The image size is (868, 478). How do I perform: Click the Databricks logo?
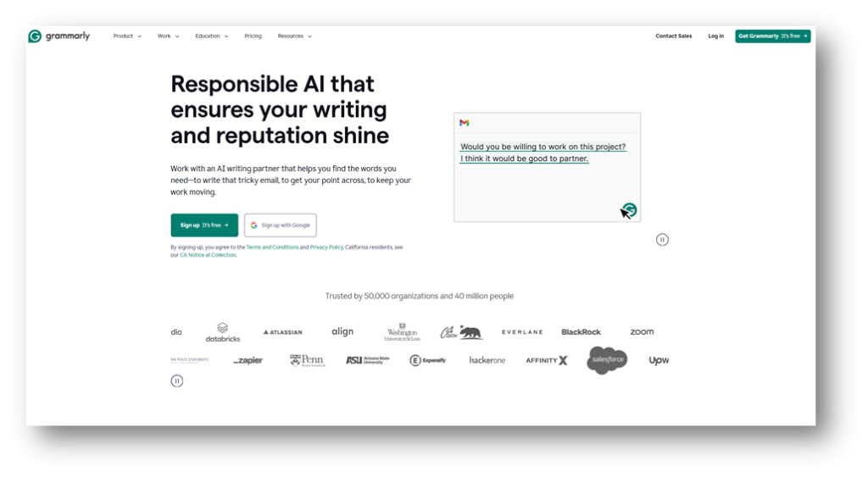point(223,332)
